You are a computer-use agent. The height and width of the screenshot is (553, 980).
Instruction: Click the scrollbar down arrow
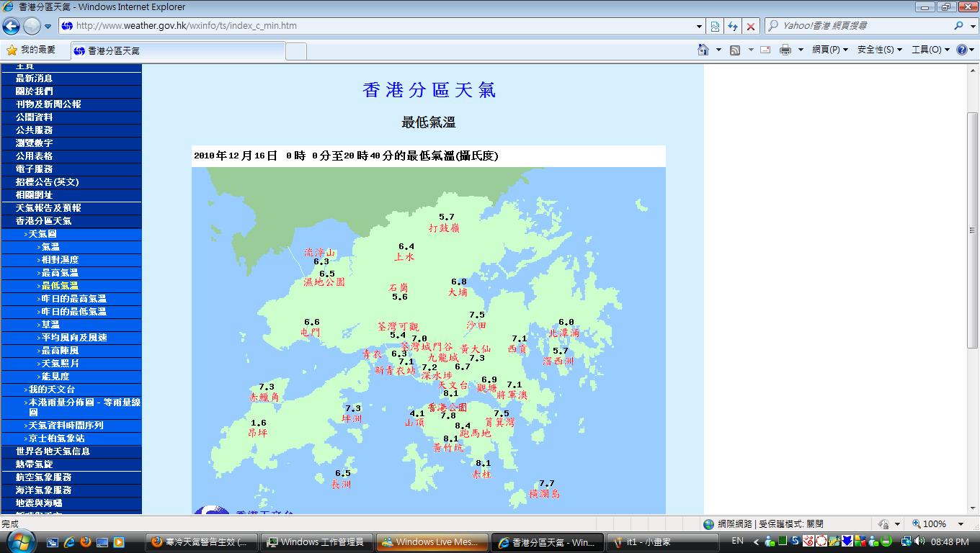tap(972, 508)
